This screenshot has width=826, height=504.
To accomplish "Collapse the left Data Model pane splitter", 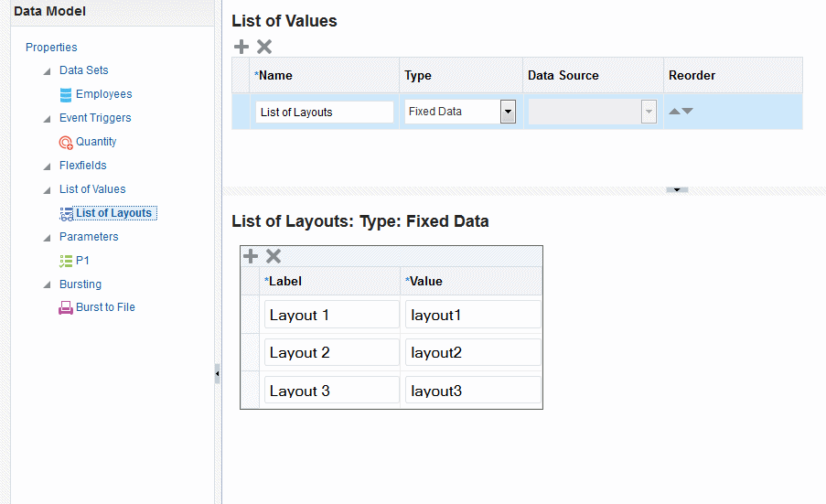I will [217, 374].
